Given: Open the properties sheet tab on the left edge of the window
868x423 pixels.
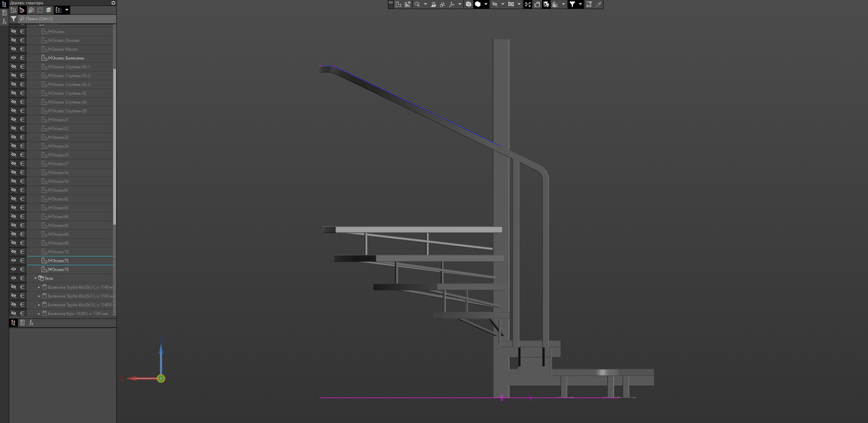Looking at the screenshot, I should click(4, 13).
